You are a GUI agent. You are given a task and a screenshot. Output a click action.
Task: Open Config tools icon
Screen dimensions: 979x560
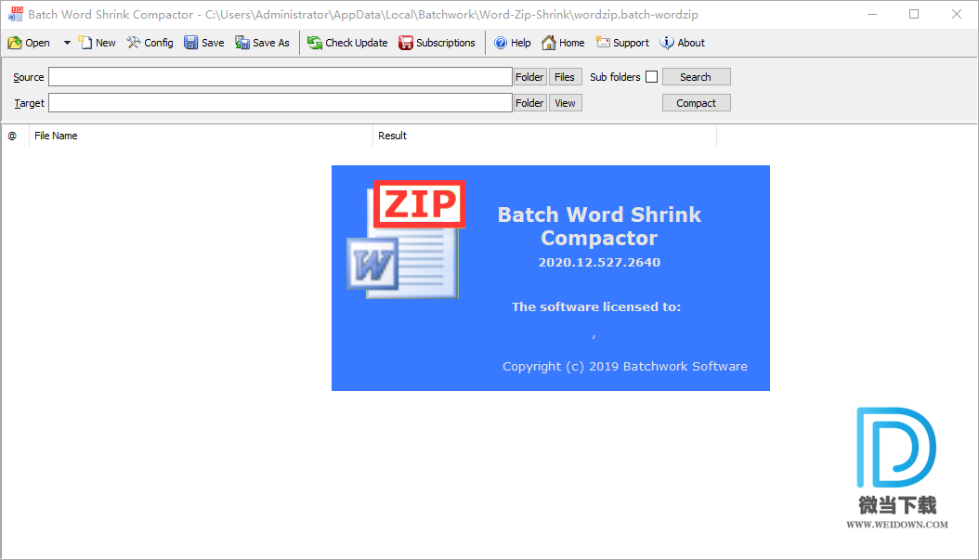coord(134,43)
